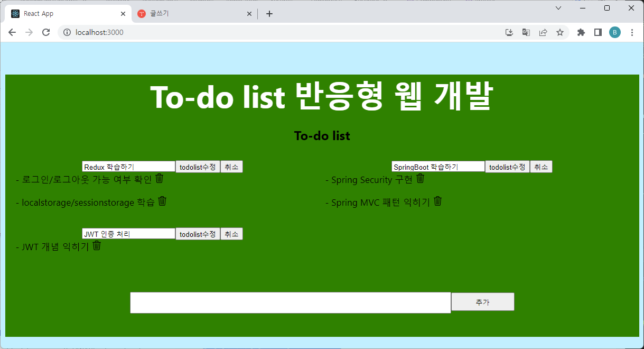Switch to the 글쓰기 tab
Image resolution: width=644 pixels, height=349 pixels.
[x=194, y=14]
